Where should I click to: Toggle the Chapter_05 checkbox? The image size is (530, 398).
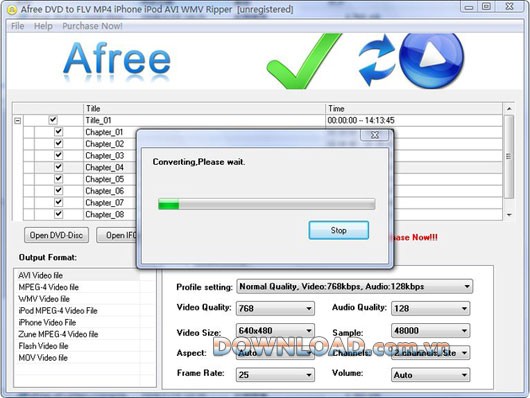pyautogui.click(x=58, y=179)
